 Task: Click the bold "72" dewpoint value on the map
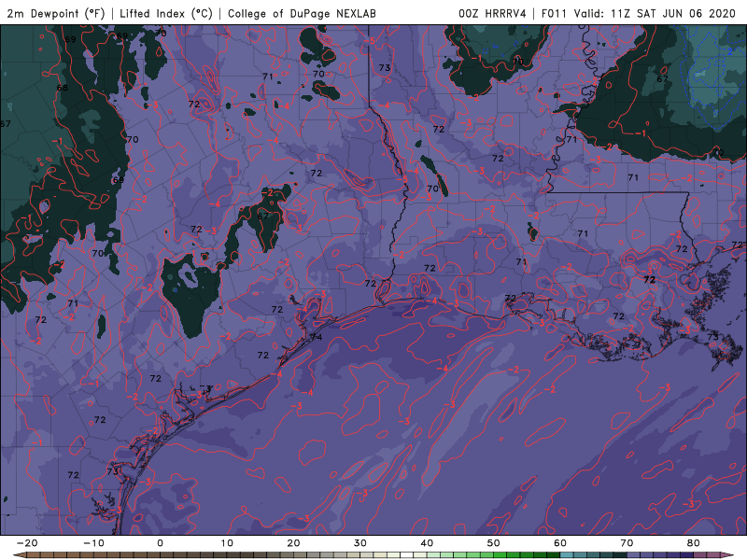click(x=649, y=280)
